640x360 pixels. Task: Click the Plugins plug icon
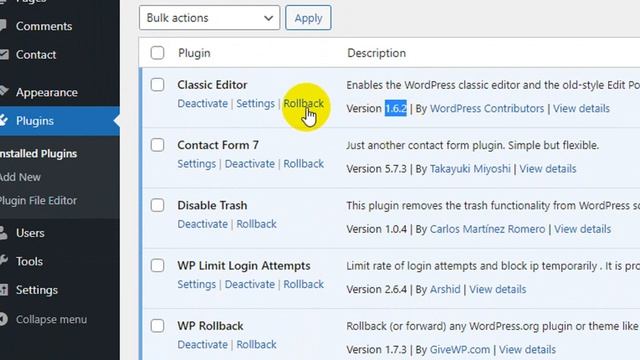coord(4,120)
